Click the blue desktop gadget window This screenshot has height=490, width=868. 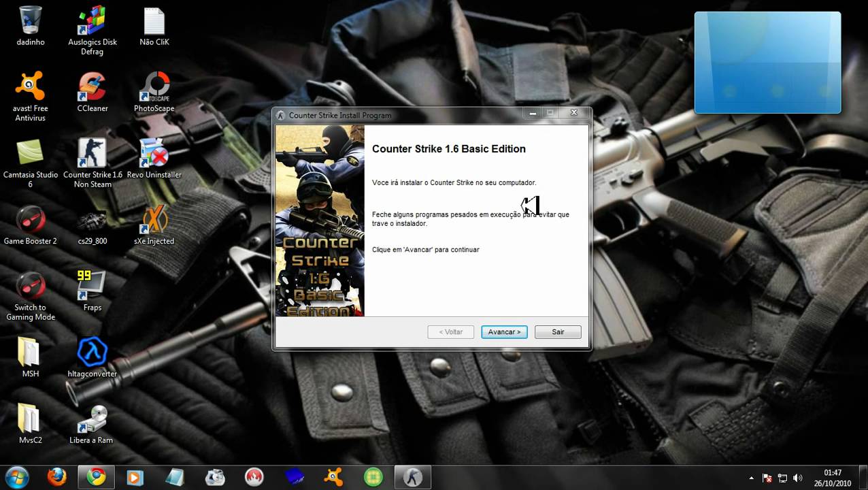point(767,63)
